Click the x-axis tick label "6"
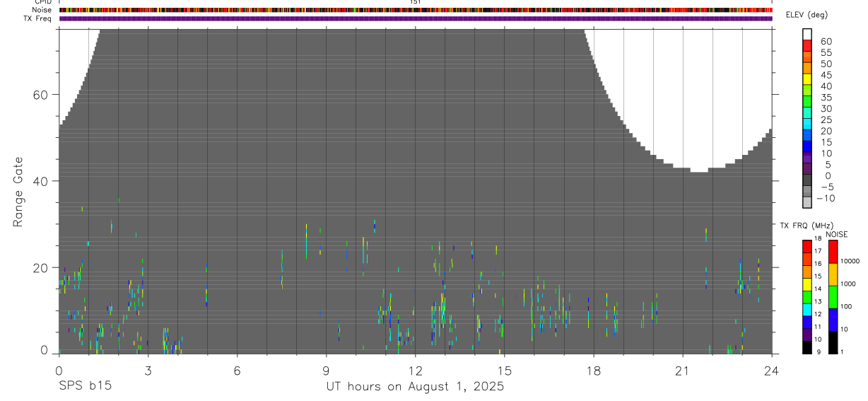868x401 pixels. click(237, 370)
